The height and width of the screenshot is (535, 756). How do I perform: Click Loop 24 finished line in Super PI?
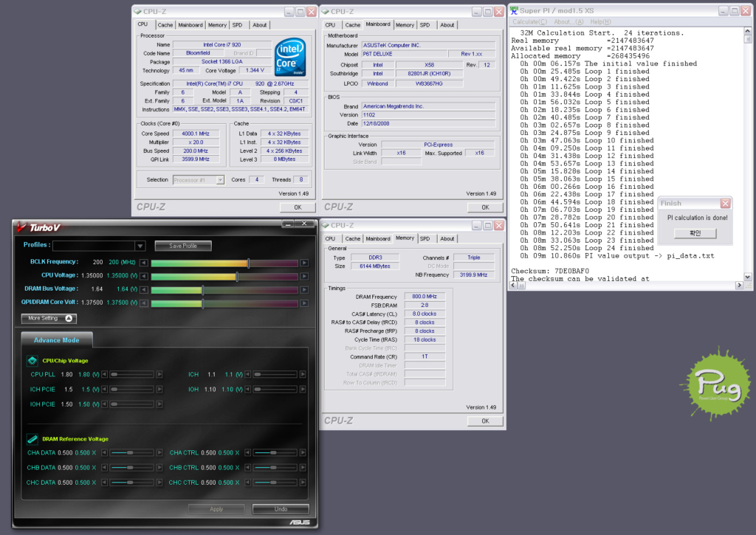pyautogui.click(x=587, y=248)
